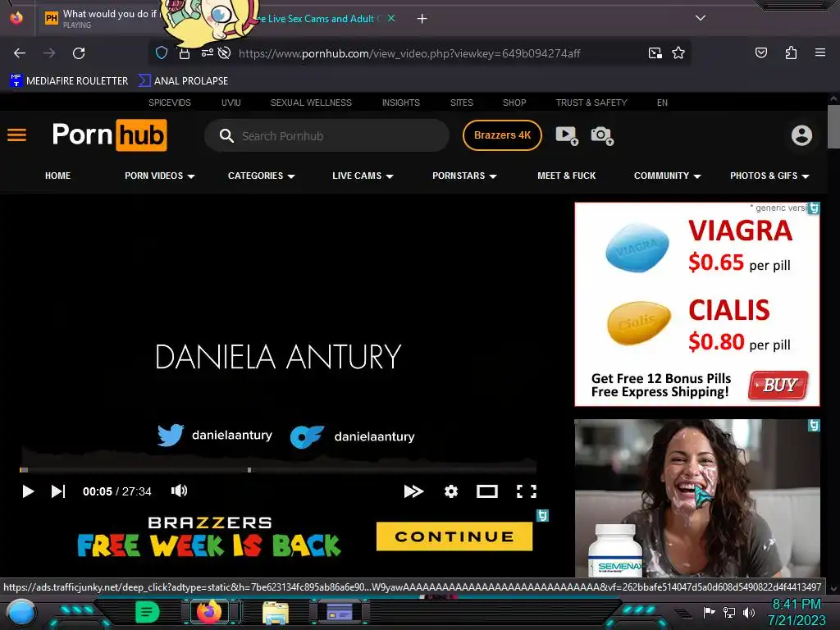Viewport: 840px width, 630px height.
Task: Click the upload photo camera icon
Action: pos(601,135)
